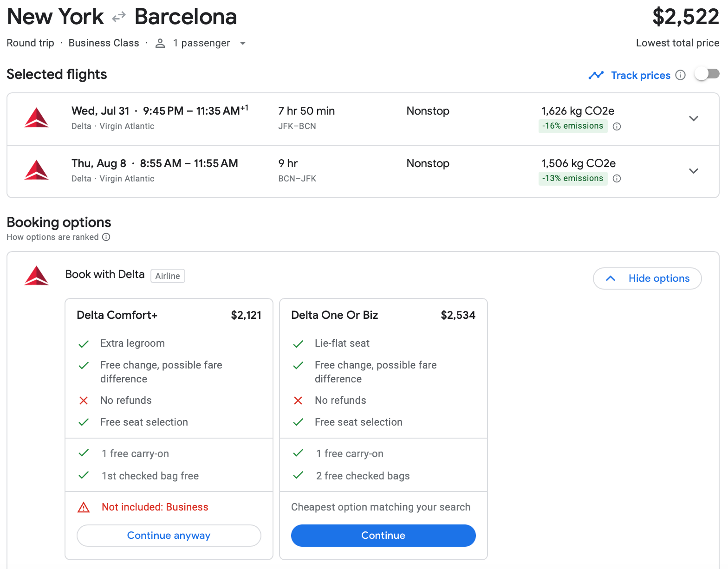Click checkmark beside 1st checked bag free
The height and width of the screenshot is (569, 728).
(84, 475)
